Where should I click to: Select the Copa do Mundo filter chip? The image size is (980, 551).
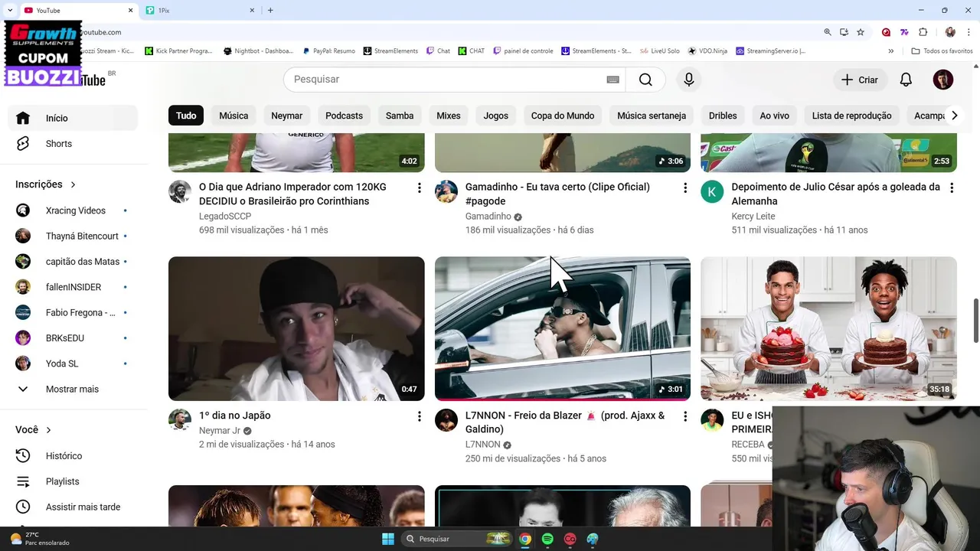point(563,116)
